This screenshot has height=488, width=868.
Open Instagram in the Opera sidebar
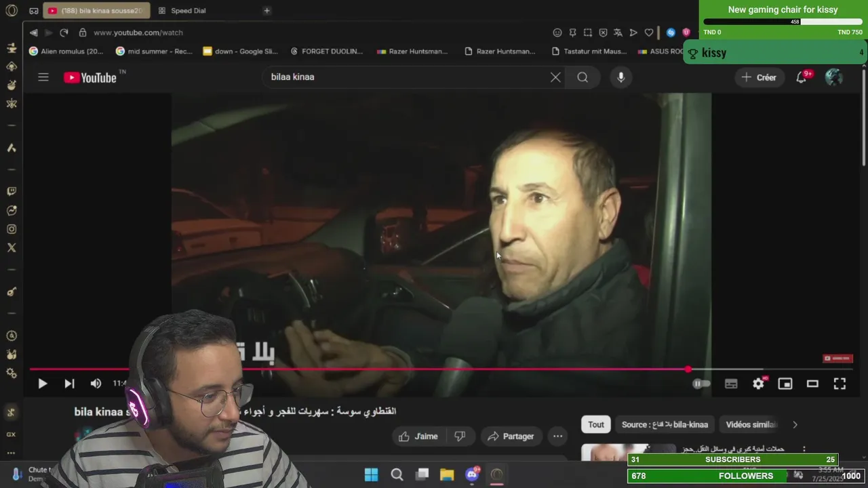pos(12,229)
